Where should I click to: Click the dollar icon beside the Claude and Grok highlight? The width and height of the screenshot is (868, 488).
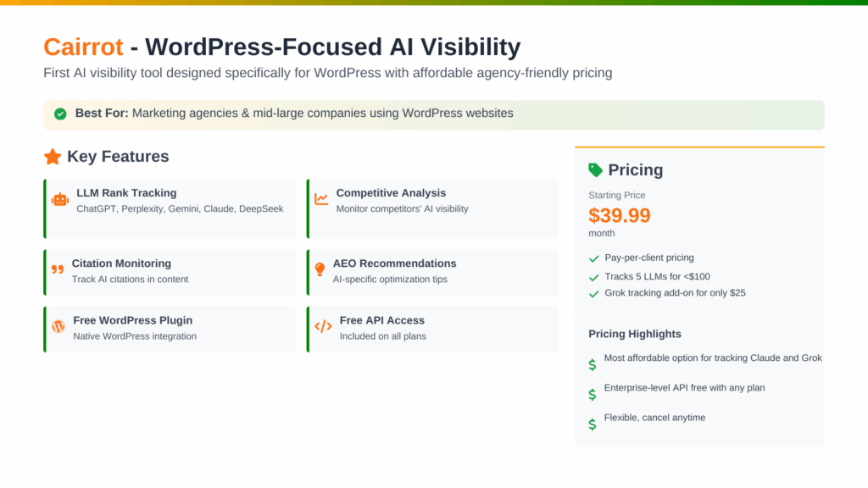pyautogui.click(x=592, y=364)
